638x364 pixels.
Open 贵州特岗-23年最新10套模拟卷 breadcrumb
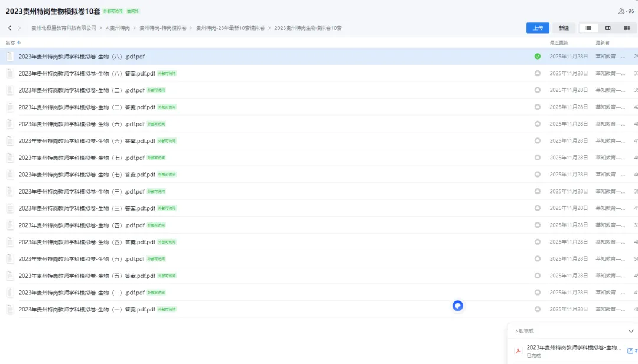pyautogui.click(x=230, y=28)
